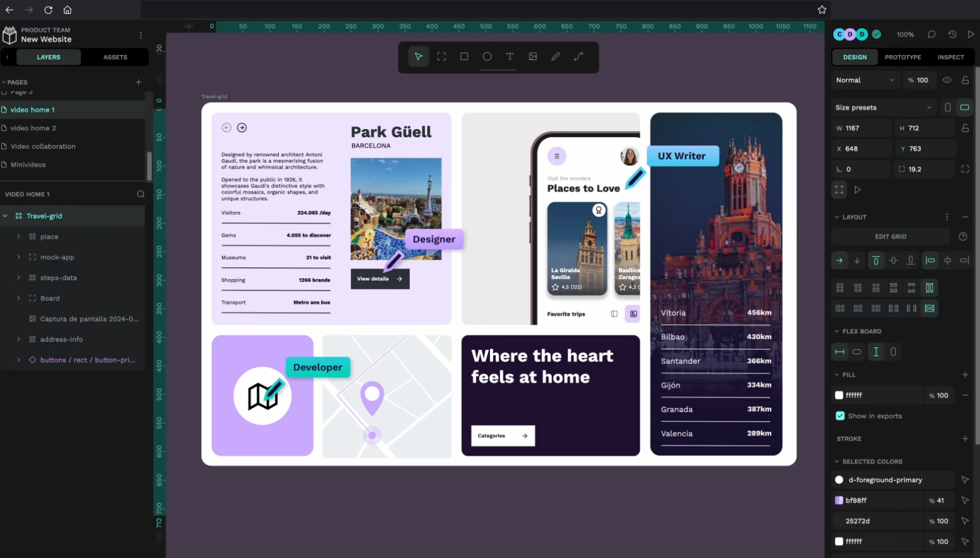Toggle center vertical alignment in Layout
The width and height of the screenshot is (980, 558).
(893, 260)
